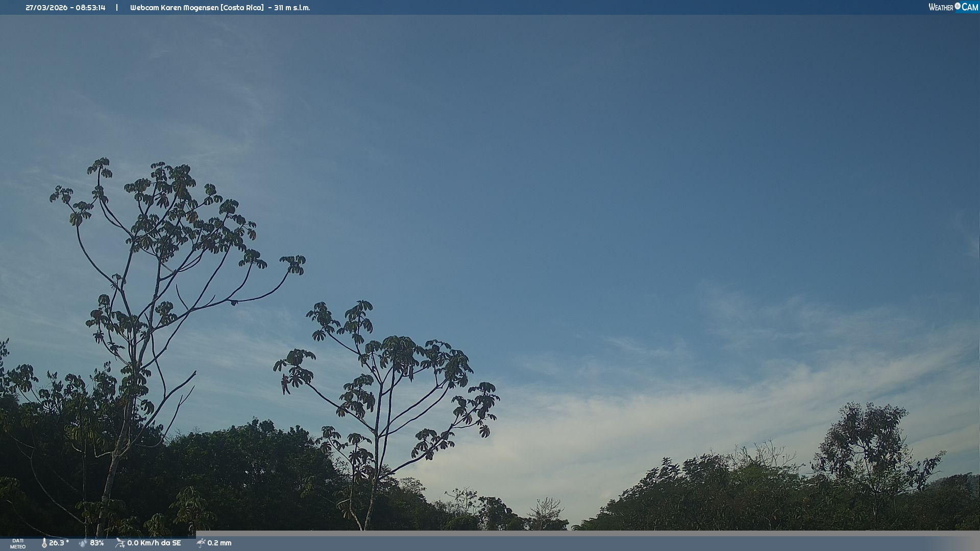Click the 0.0 Km/h da SE wind reading
This screenshot has width=980, height=551.
coord(154,543)
